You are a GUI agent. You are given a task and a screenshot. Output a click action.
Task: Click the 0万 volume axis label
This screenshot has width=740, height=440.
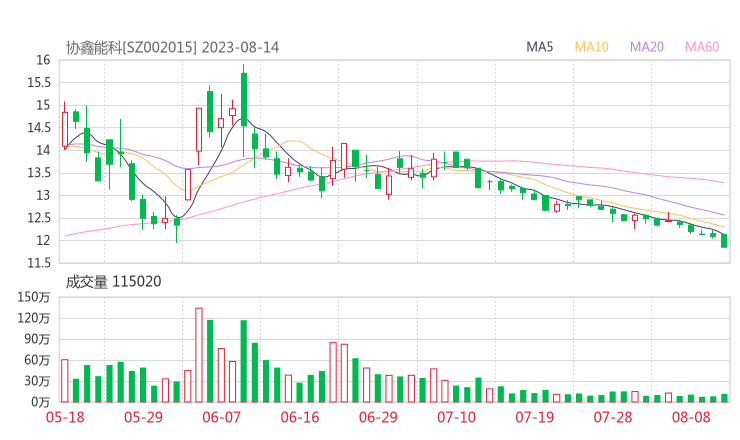(41, 402)
